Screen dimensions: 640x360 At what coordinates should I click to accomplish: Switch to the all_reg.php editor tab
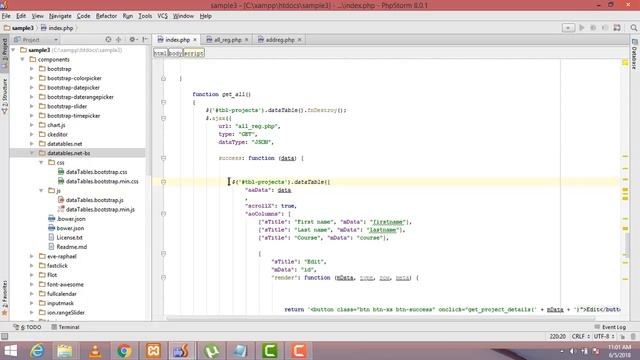227,40
